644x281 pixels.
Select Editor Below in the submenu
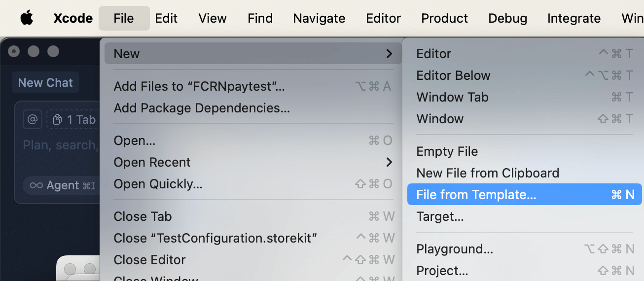(x=525, y=75)
